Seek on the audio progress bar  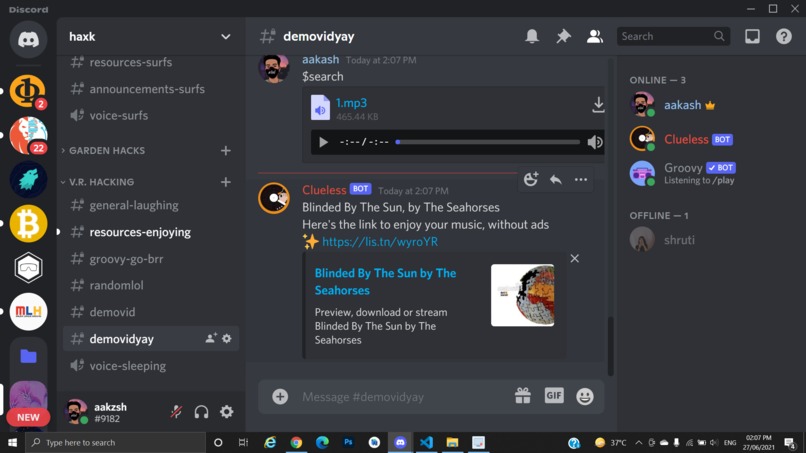488,142
